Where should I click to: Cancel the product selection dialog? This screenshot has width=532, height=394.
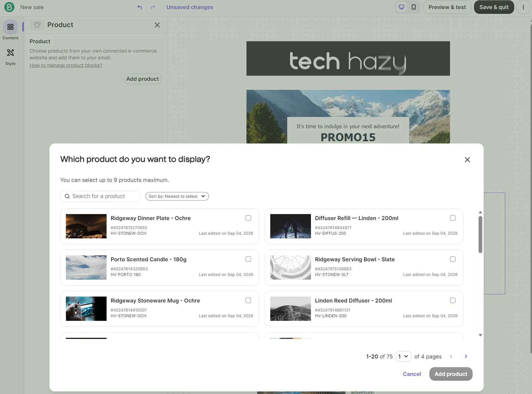(x=412, y=374)
